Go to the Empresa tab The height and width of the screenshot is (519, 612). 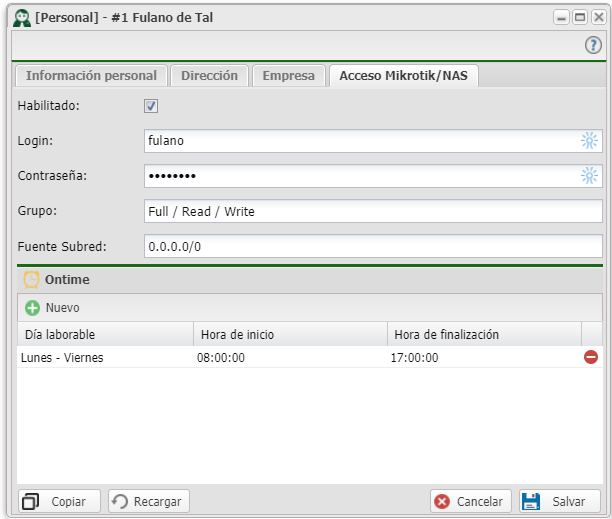pos(288,75)
